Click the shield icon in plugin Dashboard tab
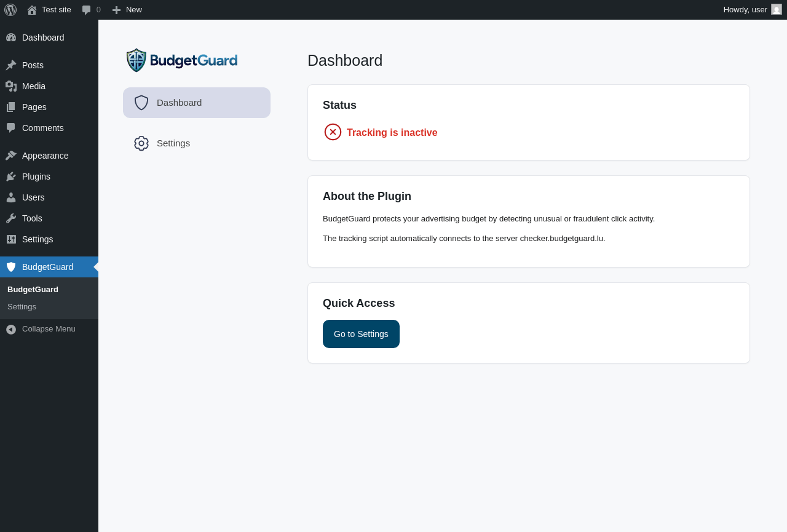Screen dimensions: 787x532 click(x=141, y=103)
